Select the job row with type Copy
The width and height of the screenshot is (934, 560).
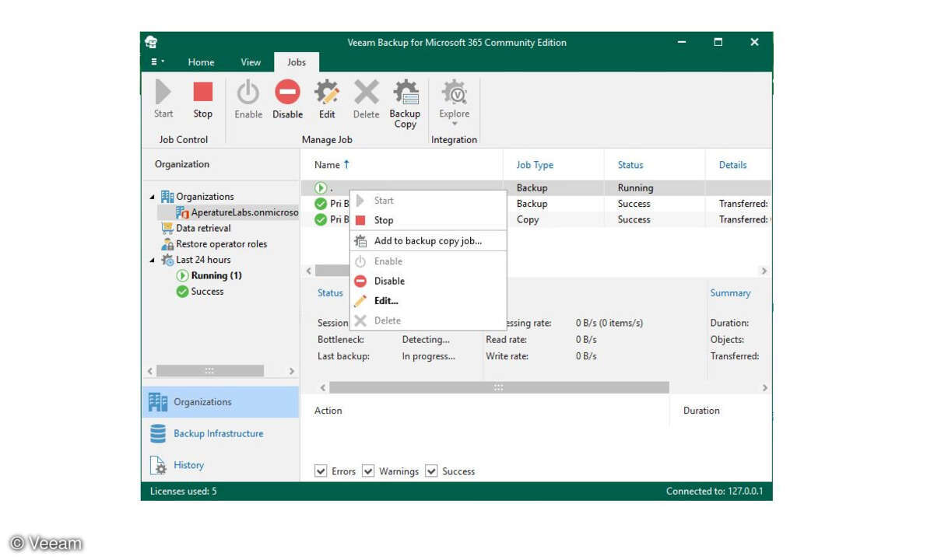coord(536,219)
